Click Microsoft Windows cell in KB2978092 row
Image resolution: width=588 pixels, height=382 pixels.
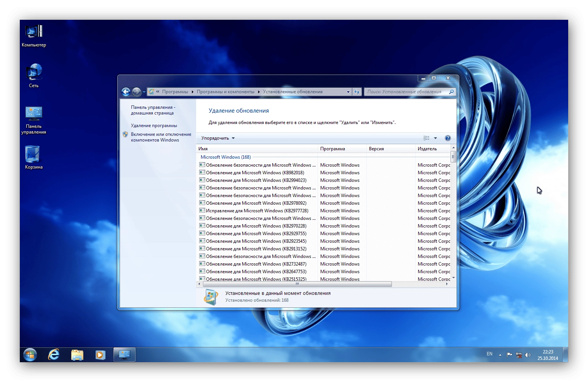[x=340, y=203]
